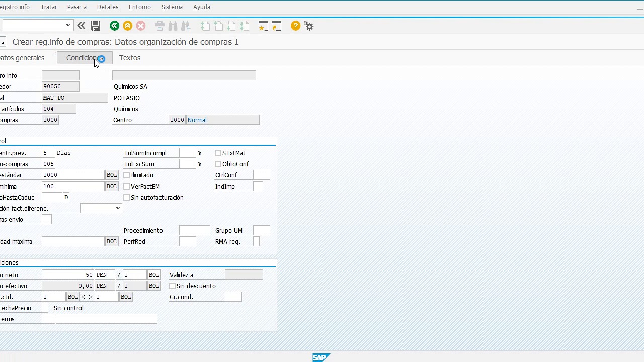This screenshot has height=362, width=644.
Task: Click the Validez a date field
Action: pos(244,275)
